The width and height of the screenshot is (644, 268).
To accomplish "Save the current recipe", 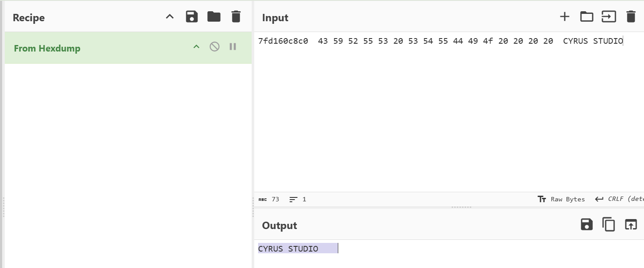I will [x=191, y=17].
